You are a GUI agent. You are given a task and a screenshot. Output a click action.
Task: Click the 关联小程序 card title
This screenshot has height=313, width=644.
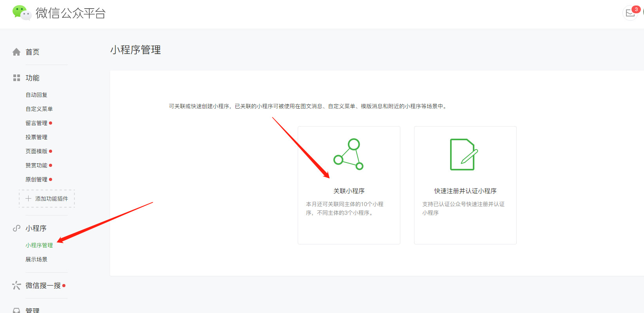(x=349, y=191)
